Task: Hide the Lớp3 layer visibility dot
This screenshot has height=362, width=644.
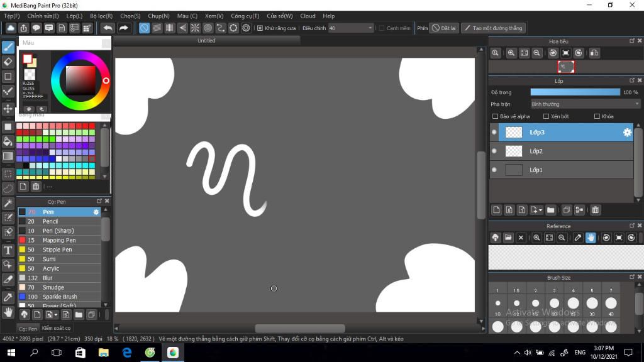Action: point(494,132)
